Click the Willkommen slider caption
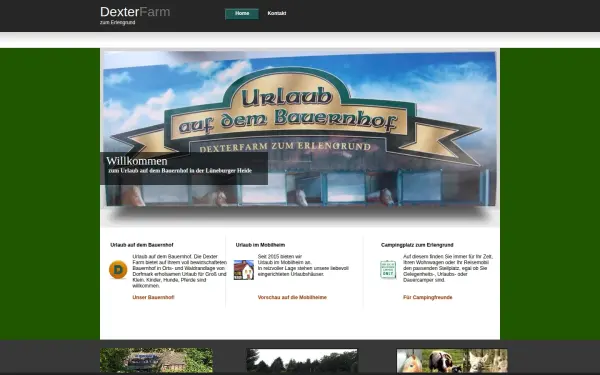600x375 pixels. tap(184, 168)
